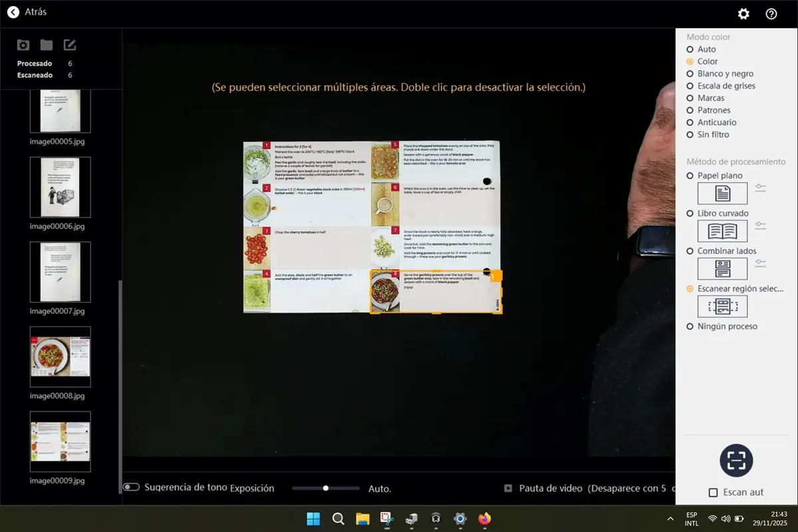Click the Libro curvado open book icon
The height and width of the screenshot is (532, 798).
722,231
